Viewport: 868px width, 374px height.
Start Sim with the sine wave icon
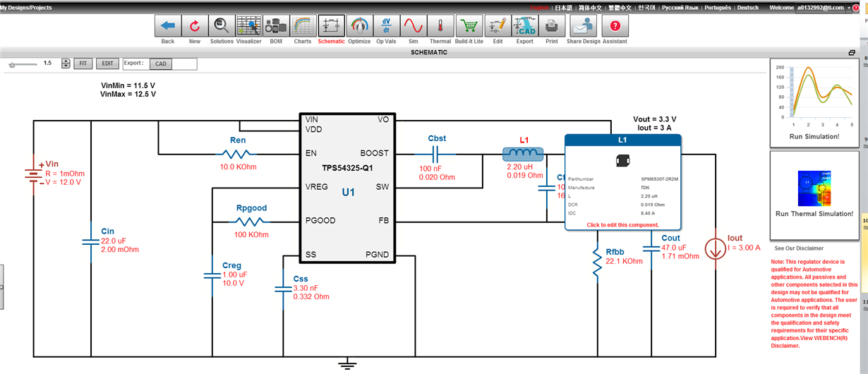(412, 26)
